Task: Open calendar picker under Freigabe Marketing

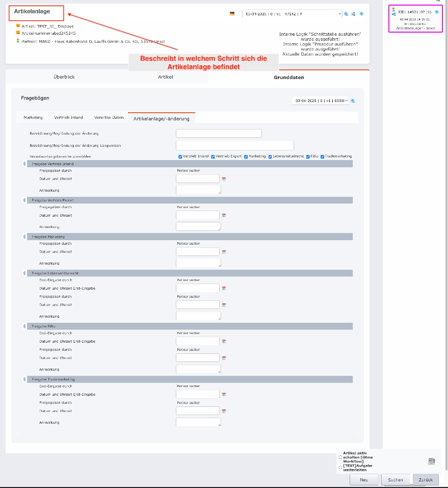Action: [x=224, y=251]
